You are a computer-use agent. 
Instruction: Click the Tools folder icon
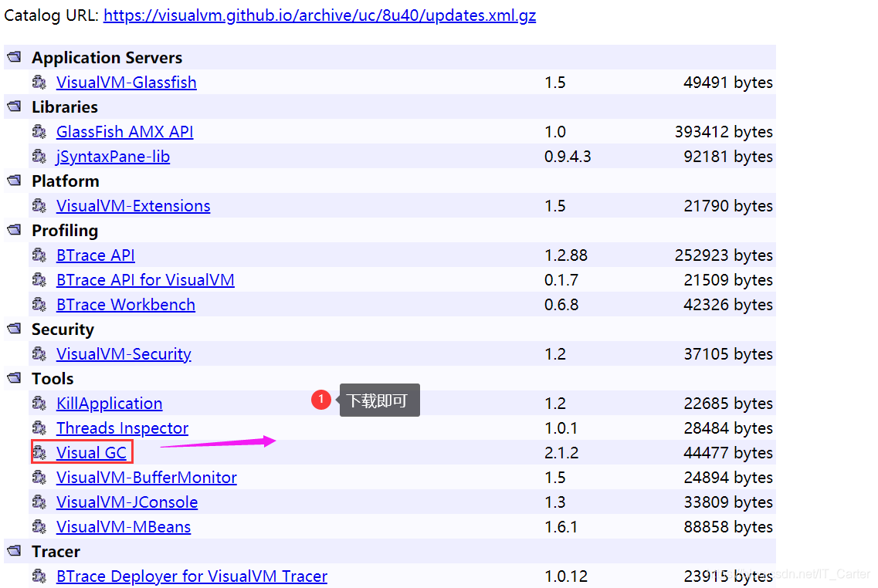[14, 378]
